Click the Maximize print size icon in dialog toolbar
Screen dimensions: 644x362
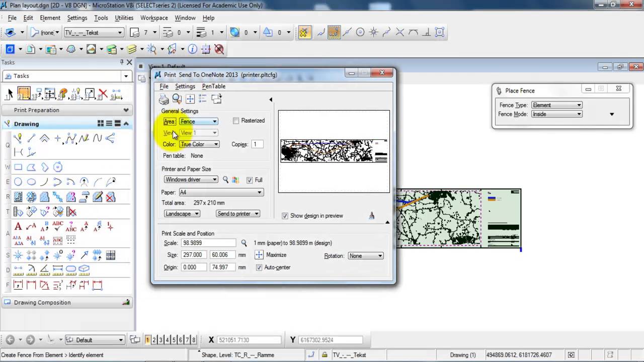click(x=190, y=99)
